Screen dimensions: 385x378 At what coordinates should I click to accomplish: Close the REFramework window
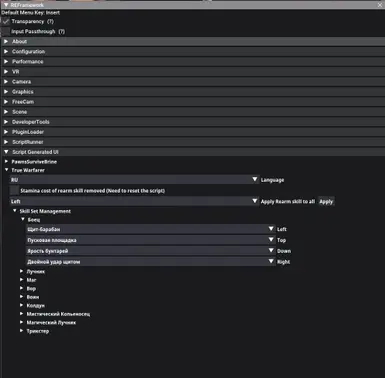[x=380, y=5]
